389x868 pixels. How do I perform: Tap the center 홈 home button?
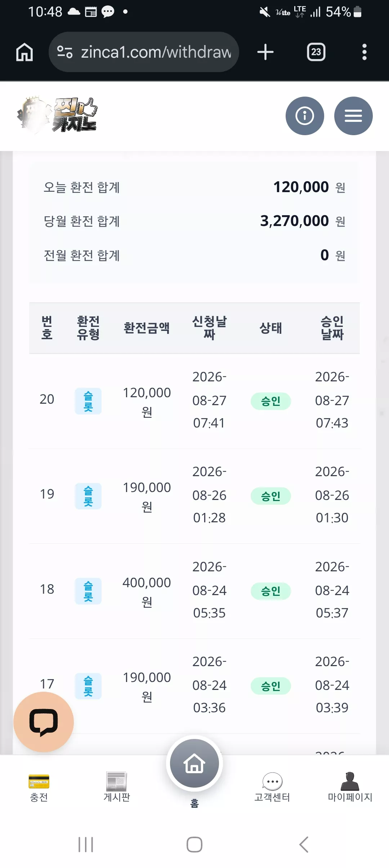[194, 763]
